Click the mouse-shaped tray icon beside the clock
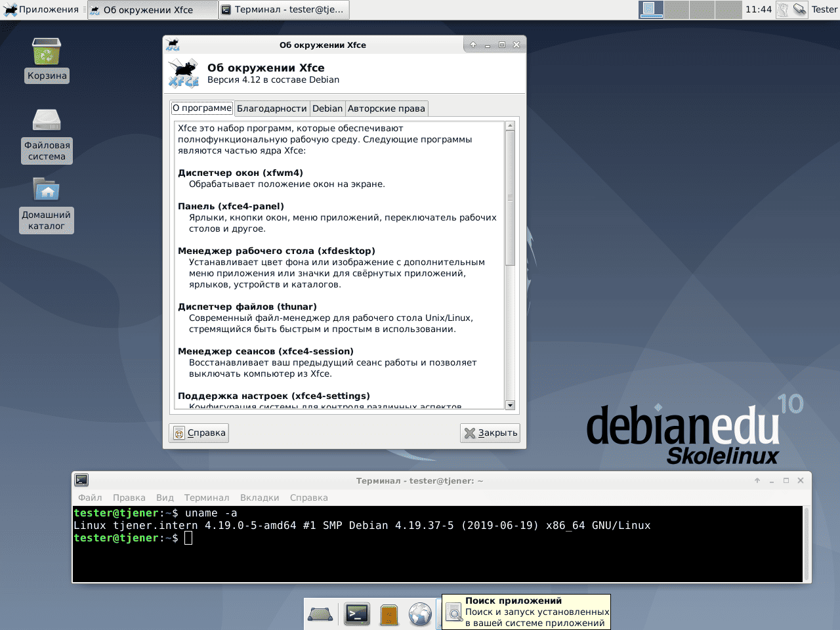 point(783,9)
